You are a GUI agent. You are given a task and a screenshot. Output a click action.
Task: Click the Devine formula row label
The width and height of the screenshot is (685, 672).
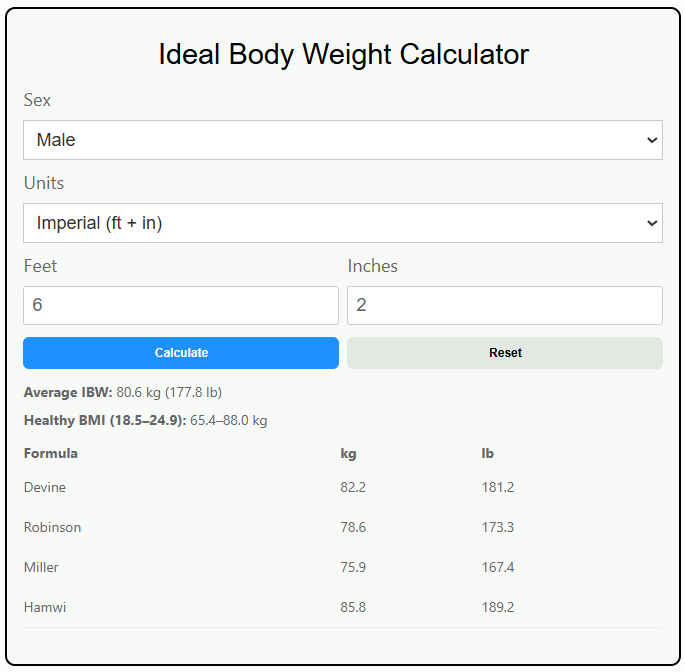click(45, 487)
